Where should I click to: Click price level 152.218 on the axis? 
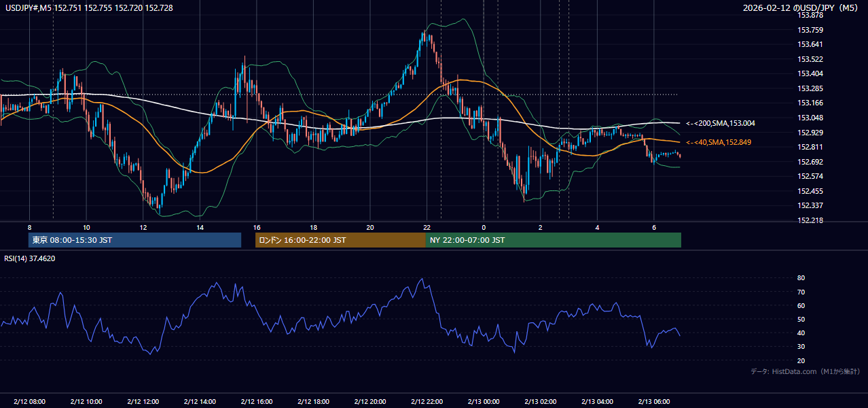point(810,220)
